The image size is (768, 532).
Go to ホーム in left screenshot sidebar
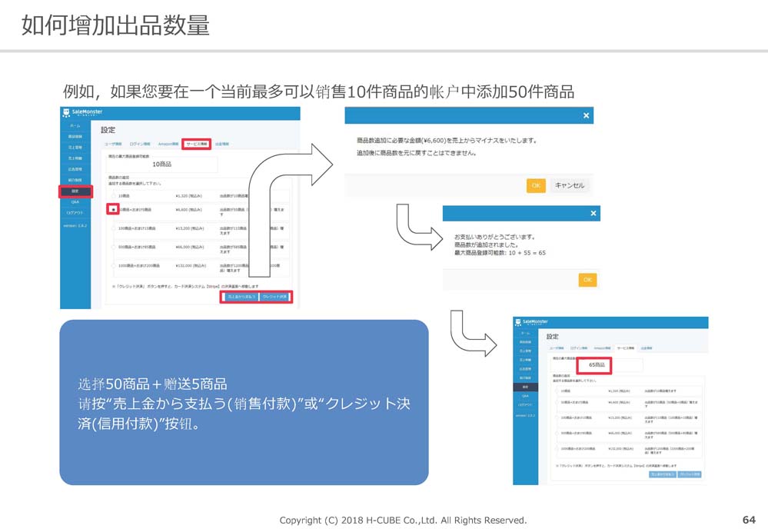click(75, 126)
